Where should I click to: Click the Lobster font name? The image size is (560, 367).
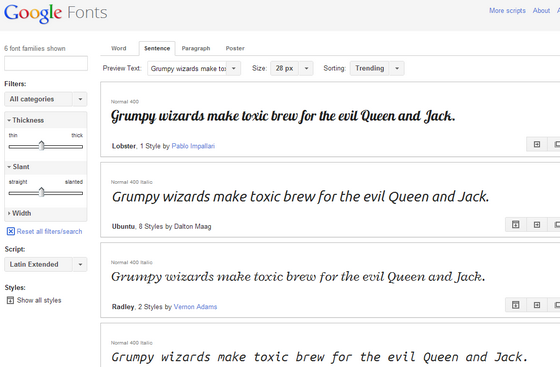coord(124,146)
